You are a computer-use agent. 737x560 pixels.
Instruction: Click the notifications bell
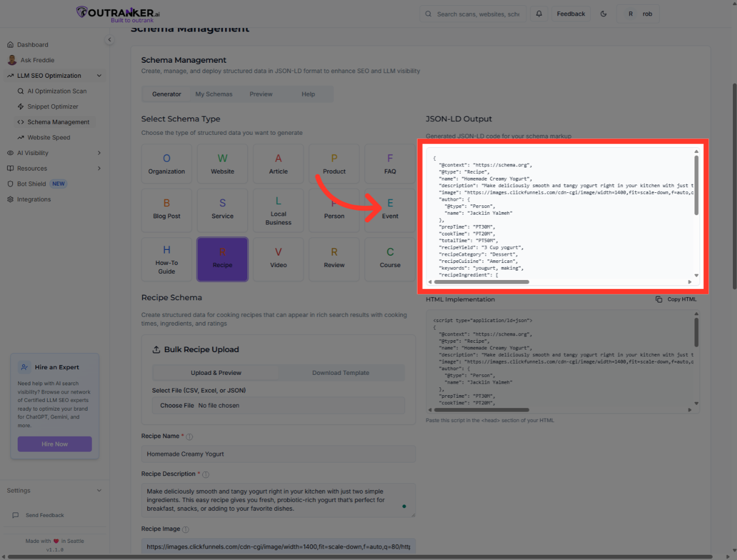pyautogui.click(x=538, y=13)
